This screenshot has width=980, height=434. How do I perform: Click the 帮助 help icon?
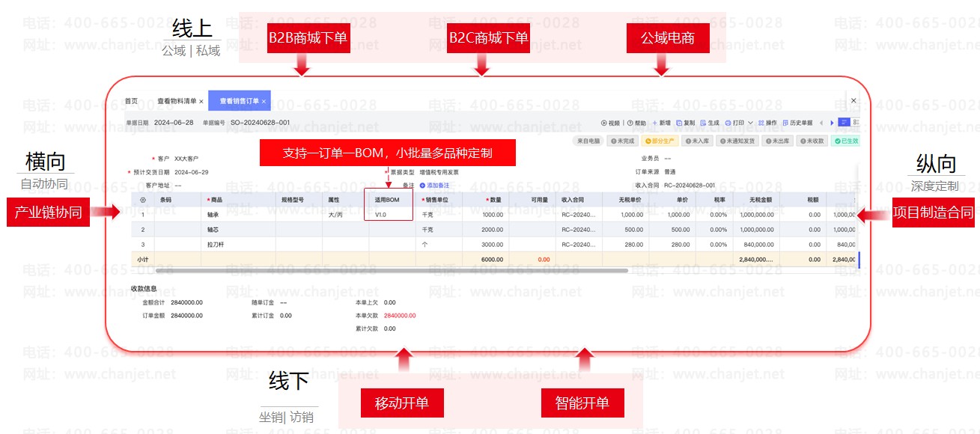point(629,123)
